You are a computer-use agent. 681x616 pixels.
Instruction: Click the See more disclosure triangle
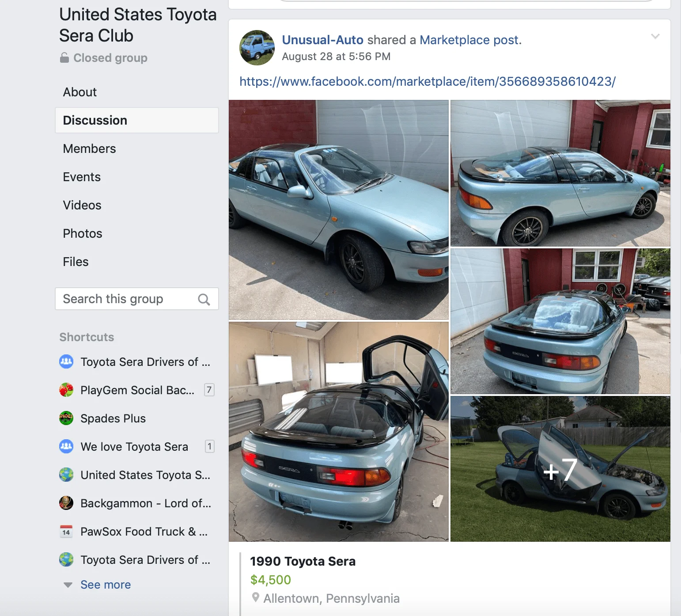(x=68, y=585)
